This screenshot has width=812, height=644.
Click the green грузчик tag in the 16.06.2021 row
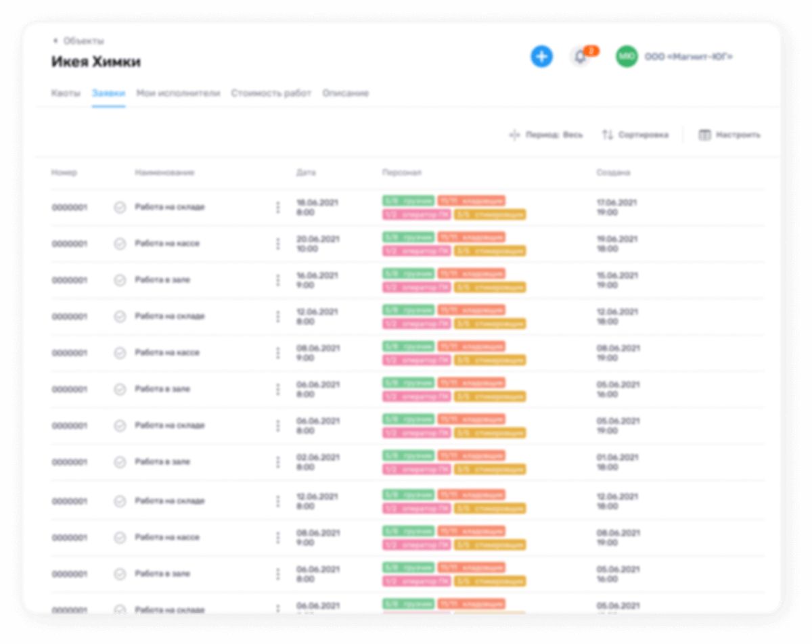click(x=408, y=274)
